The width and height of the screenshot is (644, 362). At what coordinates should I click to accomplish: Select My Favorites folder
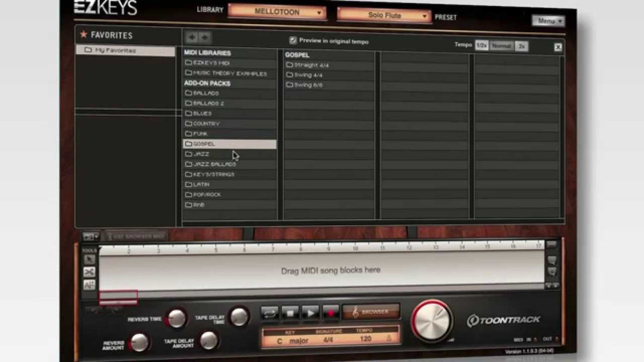click(126, 50)
